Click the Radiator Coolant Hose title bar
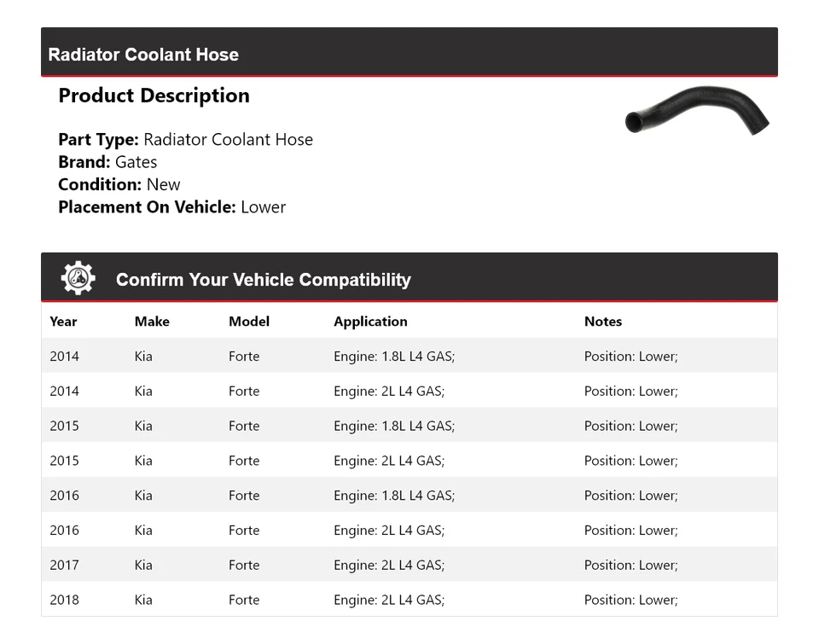Image resolution: width=819 pixels, height=644 pixels. [143, 55]
